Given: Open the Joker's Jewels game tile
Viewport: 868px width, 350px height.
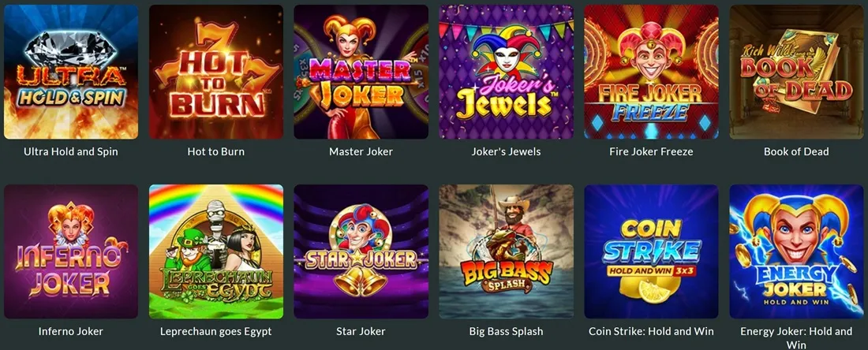Looking at the screenshot, I should tap(506, 72).
